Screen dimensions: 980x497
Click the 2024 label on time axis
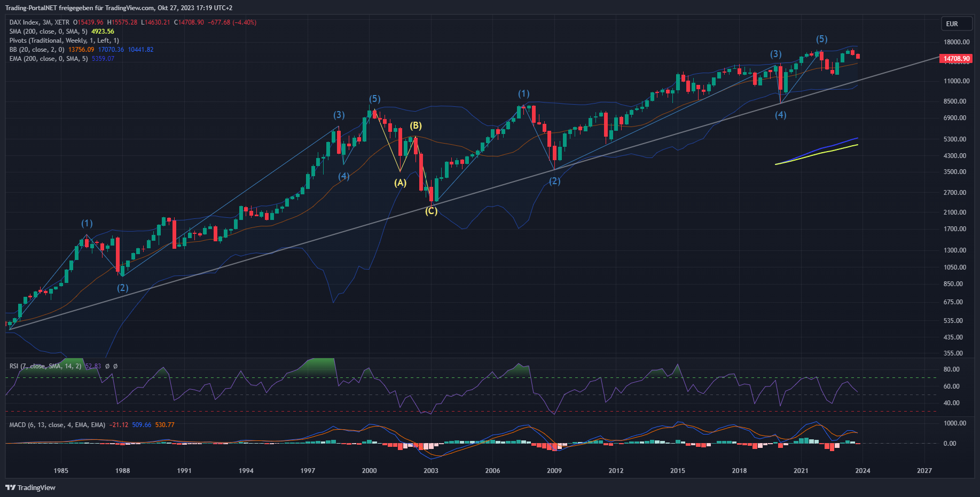pos(863,470)
